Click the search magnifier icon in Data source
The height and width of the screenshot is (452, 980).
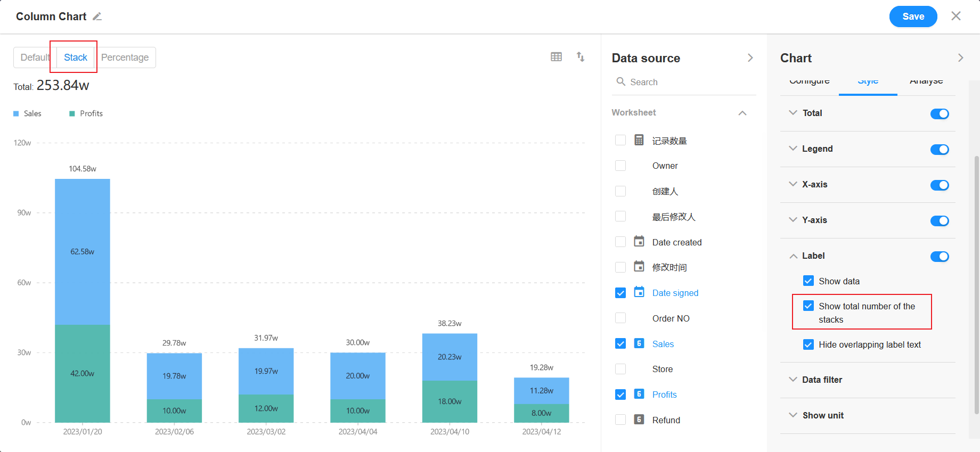coord(620,81)
